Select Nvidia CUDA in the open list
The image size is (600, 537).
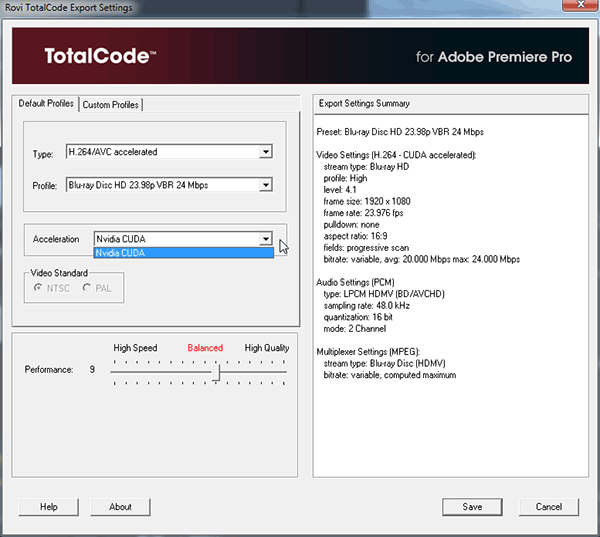click(x=184, y=253)
